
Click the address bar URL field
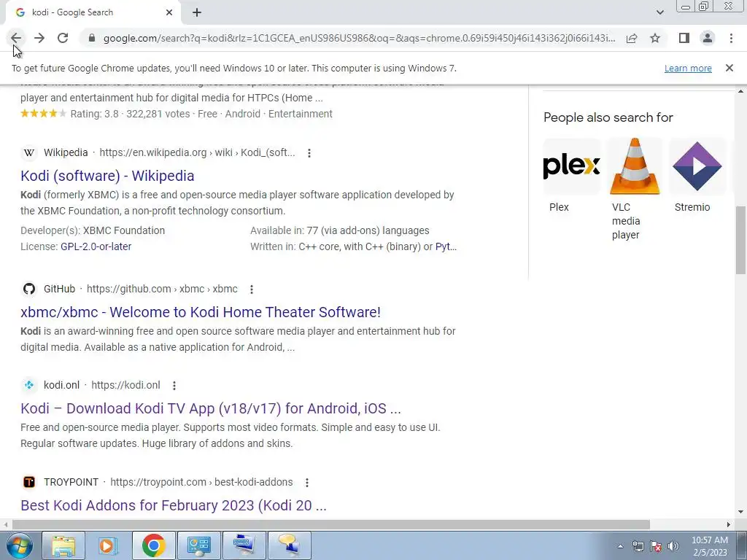click(359, 38)
